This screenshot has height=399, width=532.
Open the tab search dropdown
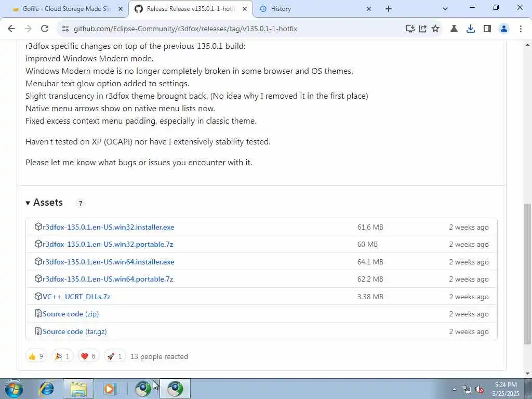tap(445, 9)
